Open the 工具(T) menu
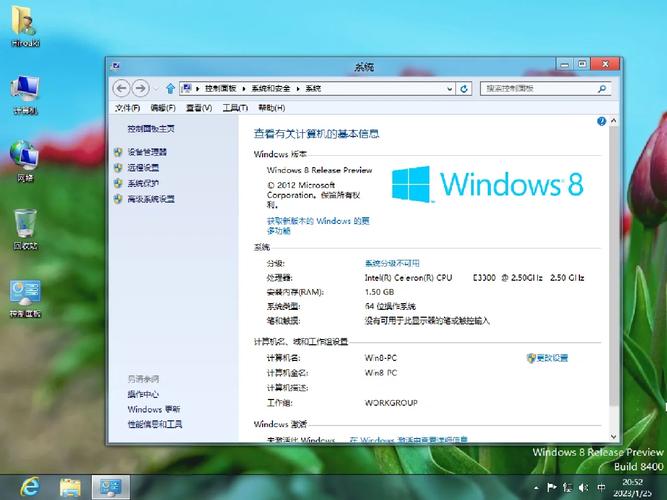Screen dimensions: 667x500 pyautogui.click(x=235, y=108)
